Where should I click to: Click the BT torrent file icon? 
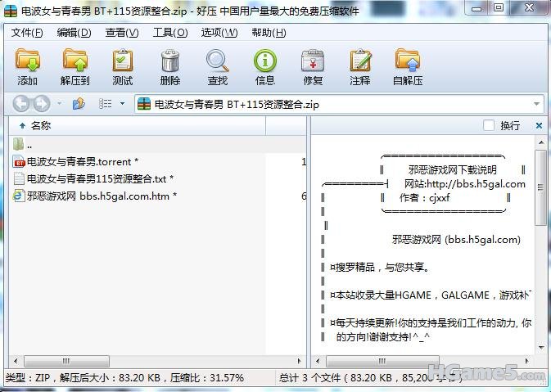(19, 162)
